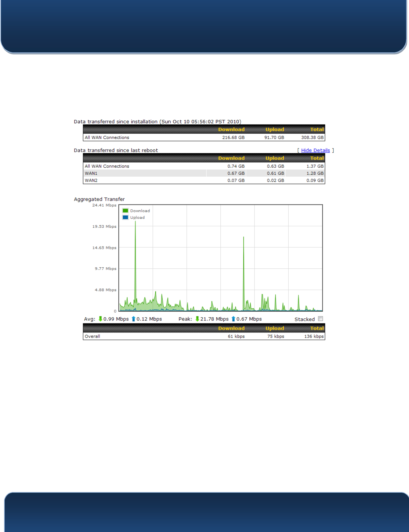
Task: Click the 4.88 Mbps axis label
Action: pyautogui.click(x=106, y=290)
